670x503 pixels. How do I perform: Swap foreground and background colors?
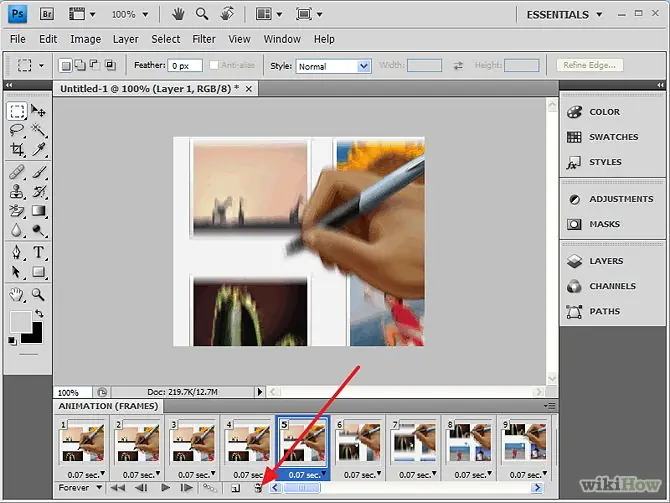(39, 313)
